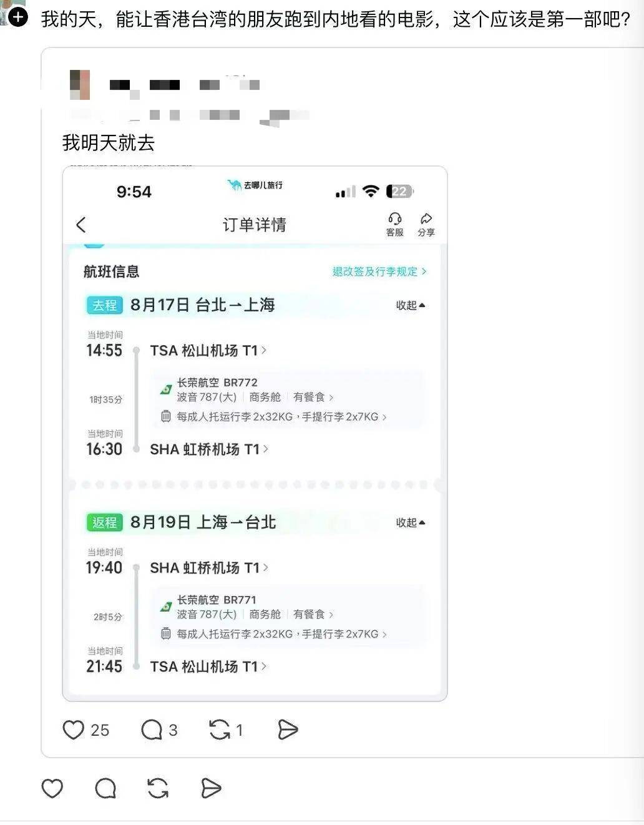The width and height of the screenshot is (644, 825).
Task: Go back with the arrow beside 订单详情
Action: pos(81,225)
